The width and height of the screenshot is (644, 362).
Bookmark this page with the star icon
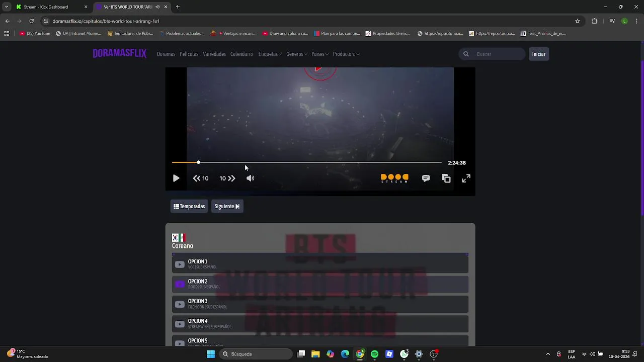[x=578, y=21]
